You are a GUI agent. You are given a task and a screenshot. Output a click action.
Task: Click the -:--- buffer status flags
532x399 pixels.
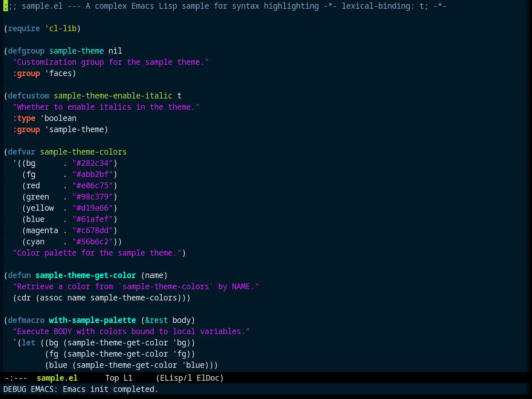tap(16, 378)
